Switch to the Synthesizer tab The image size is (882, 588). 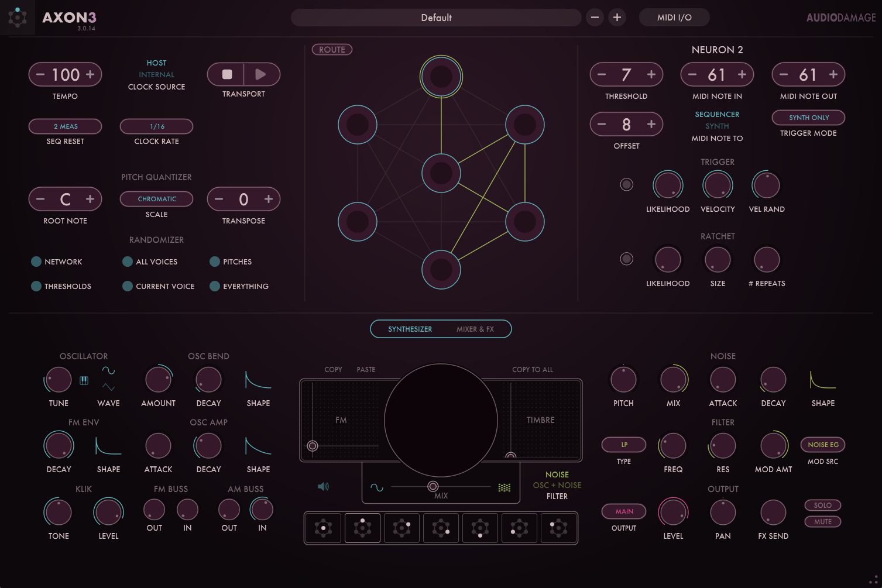tap(410, 329)
